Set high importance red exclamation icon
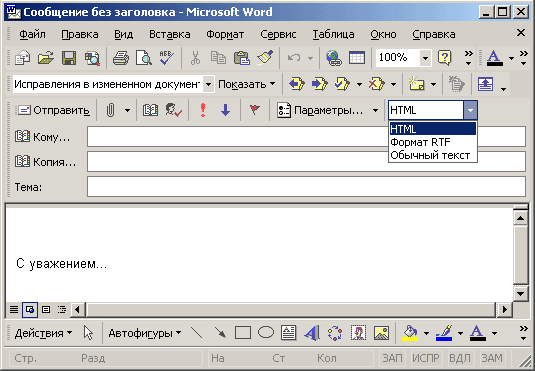 [203, 110]
